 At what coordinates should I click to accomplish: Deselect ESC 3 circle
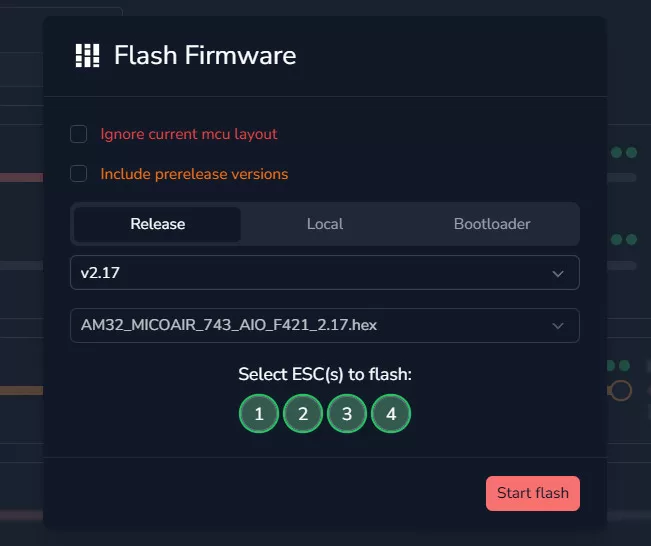347,413
